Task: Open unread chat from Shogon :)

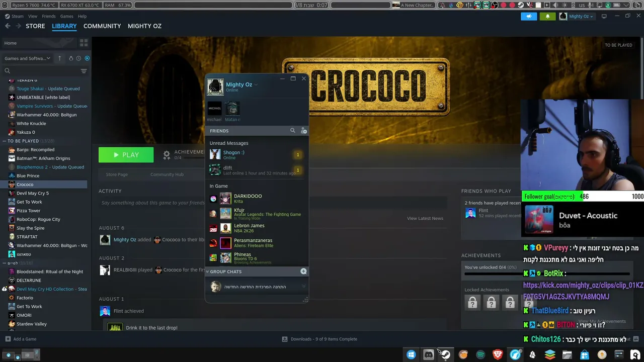Action: pyautogui.click(x=257, y=154)
